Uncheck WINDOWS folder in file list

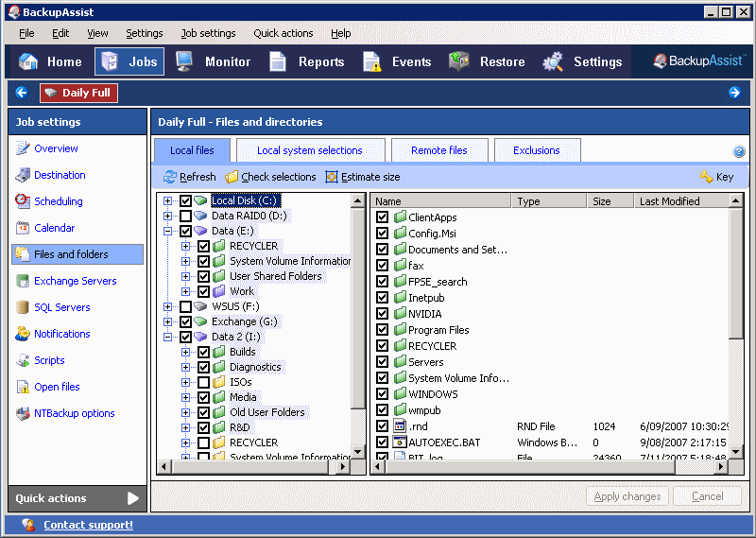coord(383,394)
